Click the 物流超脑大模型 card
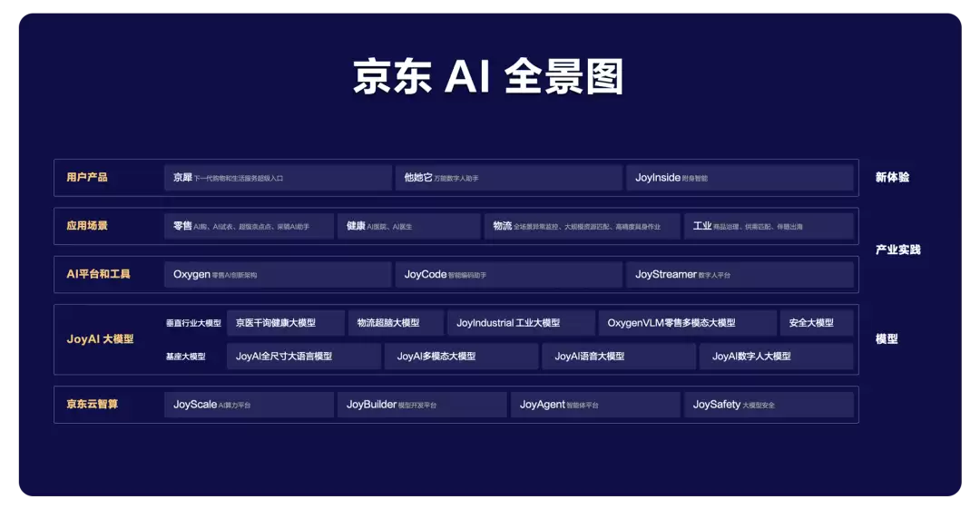Image resolution: width=980 pixels, height=509 pixels. (x=397, y=323)
